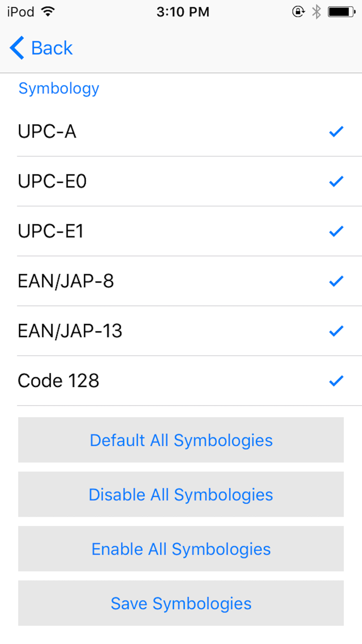Uncheck the UPC-E1 checkmark
Viewport: 362px width, 644px height.
coord(336,231)
